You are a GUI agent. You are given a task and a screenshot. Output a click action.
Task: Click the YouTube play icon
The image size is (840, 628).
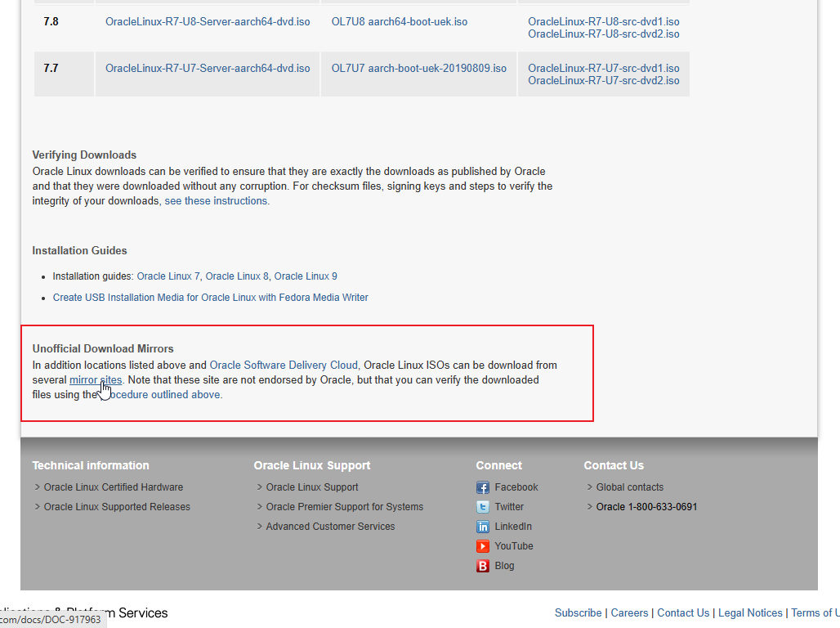click(483, 546)
